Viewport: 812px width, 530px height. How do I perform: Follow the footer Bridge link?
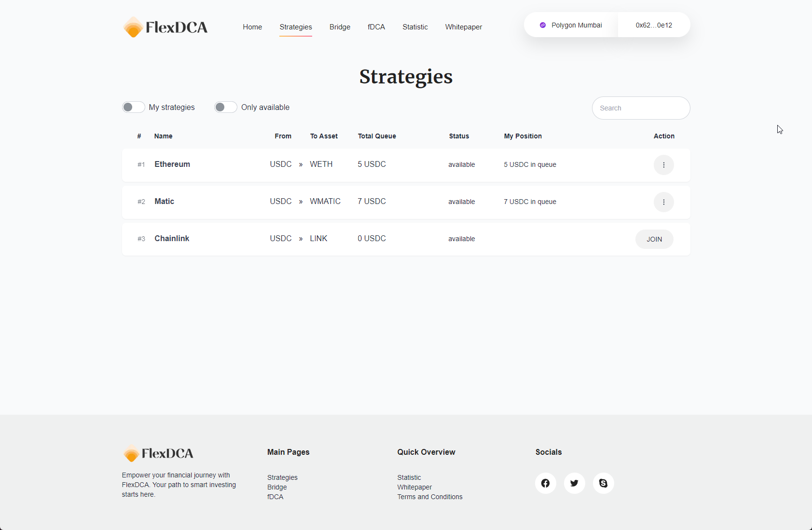(x=277, y=487)
